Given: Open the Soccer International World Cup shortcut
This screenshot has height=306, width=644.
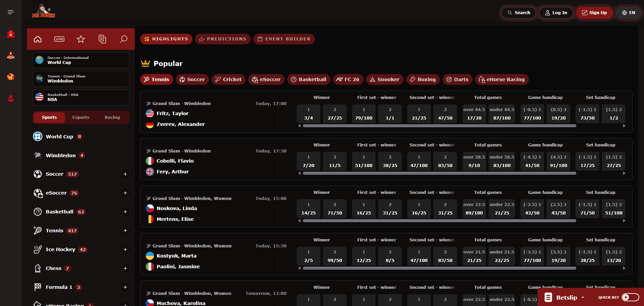Looking at the screenshot, I should pos(81,60).
